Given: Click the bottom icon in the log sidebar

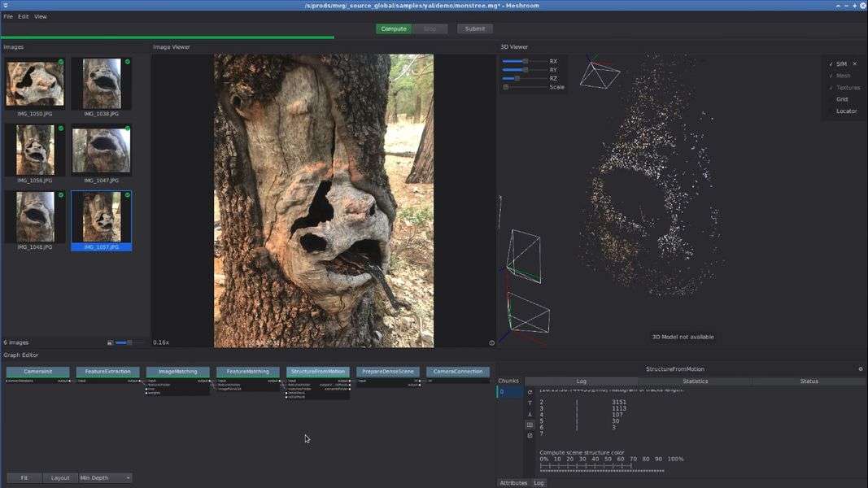Looking at the screenshot, I should pos(530,435).
